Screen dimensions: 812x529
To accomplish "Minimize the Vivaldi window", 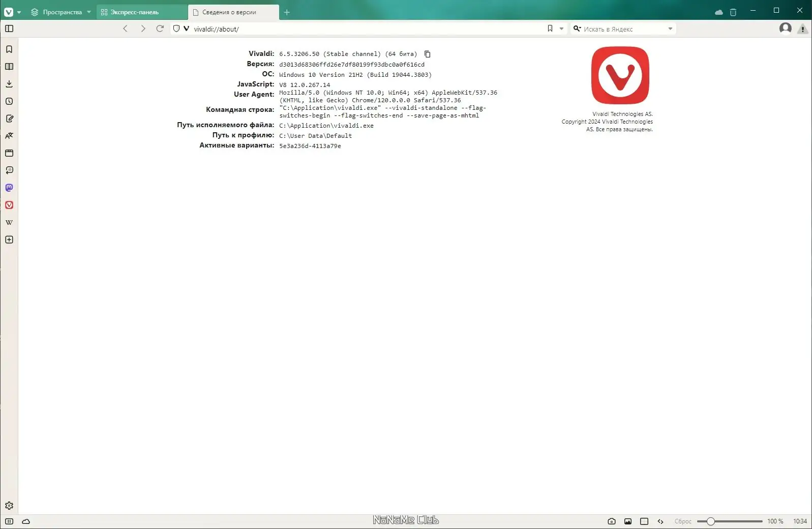I will (x=753, y=10).
